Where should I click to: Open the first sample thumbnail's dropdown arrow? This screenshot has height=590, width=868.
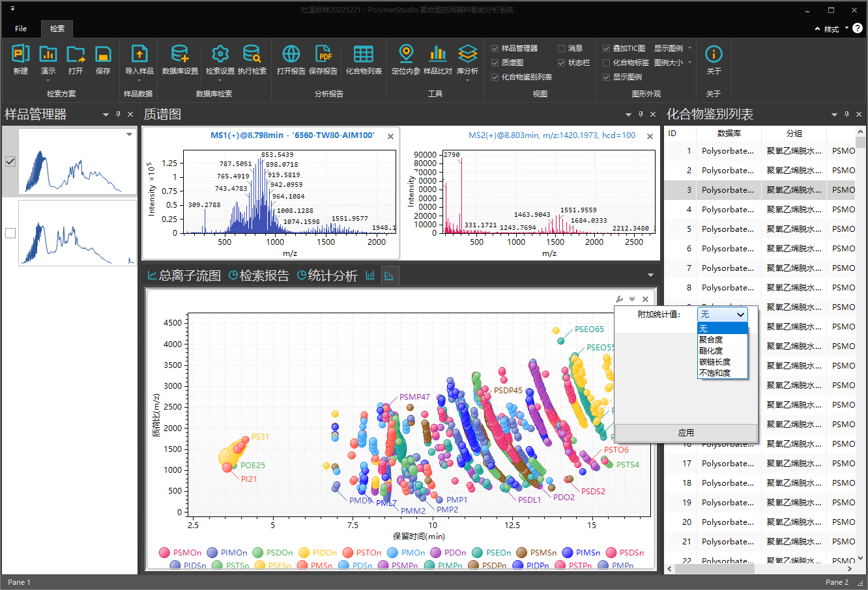pyautogui.click(x=129, y=135)
